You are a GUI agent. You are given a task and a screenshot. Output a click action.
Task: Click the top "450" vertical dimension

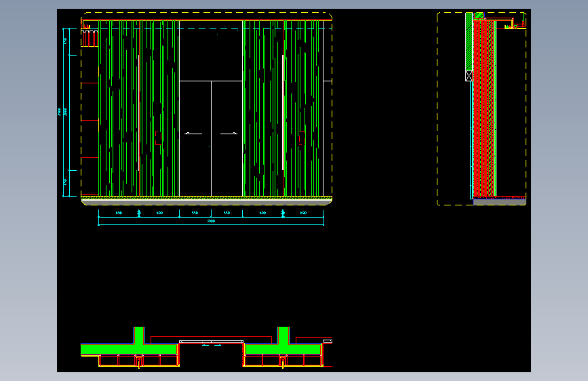tap(65, 41)
